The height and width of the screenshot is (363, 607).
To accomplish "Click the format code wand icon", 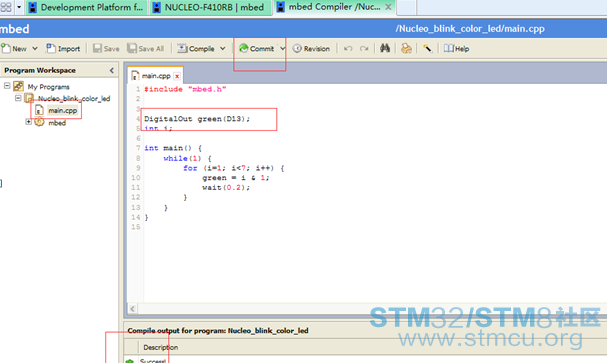I will [427, 48].
